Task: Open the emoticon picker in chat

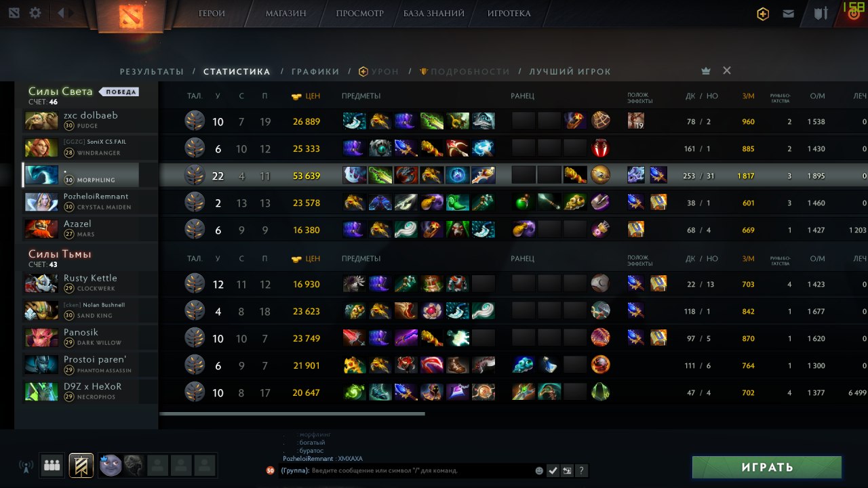Action: click(x=539, y=470)
